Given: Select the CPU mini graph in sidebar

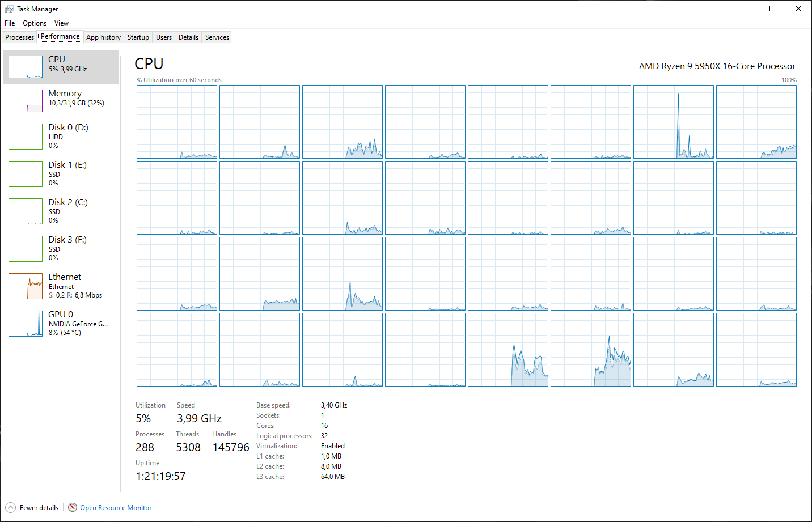Looking at the screenshot, I should pyautogui.click(x=26, y=67).
